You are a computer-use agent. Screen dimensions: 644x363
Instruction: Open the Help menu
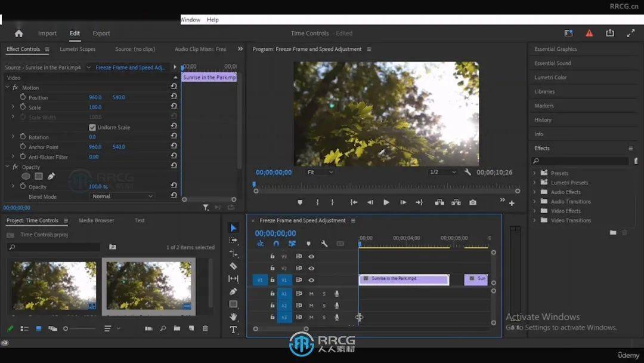coord(213,20)
